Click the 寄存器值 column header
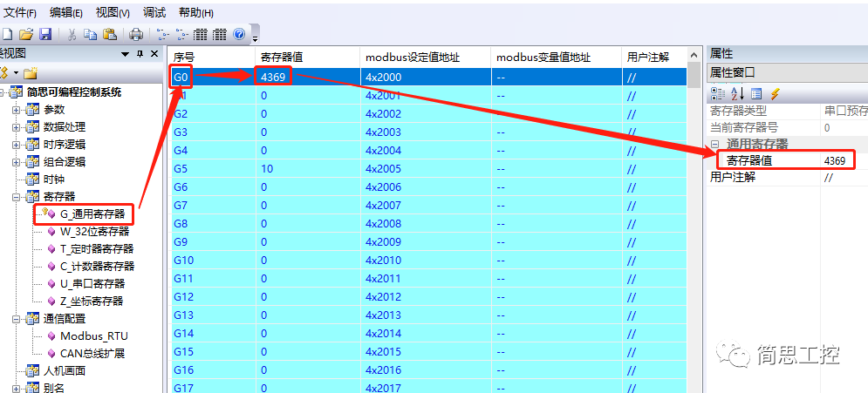The image size is (868, 393). click(307, 57)
